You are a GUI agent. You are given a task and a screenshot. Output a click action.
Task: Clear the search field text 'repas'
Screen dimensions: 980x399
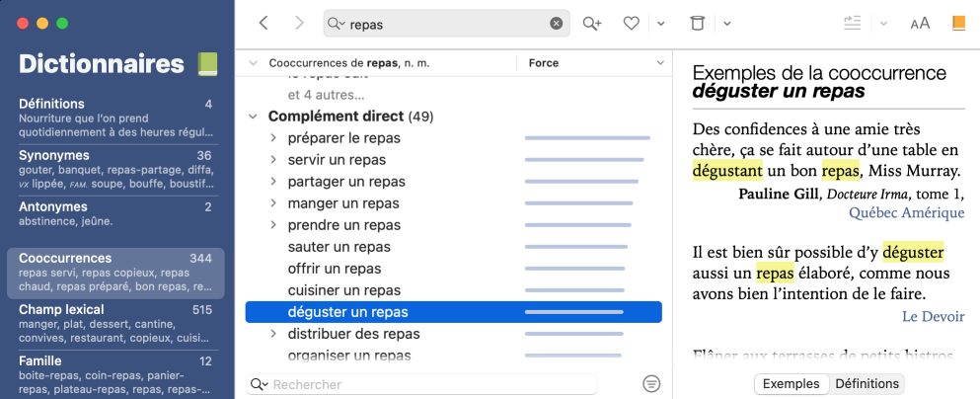point(557,24)
